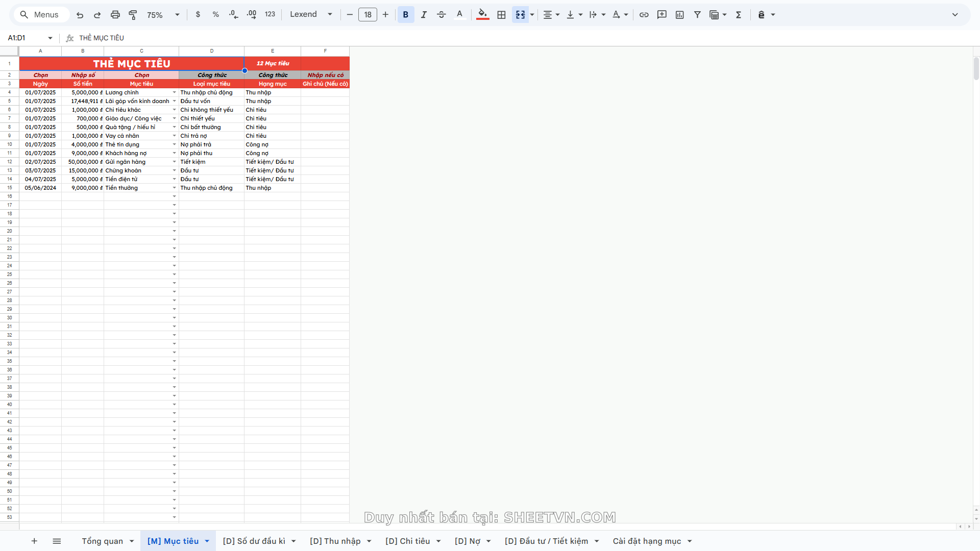Viewport: 980px width, 551px height.
Task: Switch to the Tổng quan sheet tab
Action: click(102, 541)
